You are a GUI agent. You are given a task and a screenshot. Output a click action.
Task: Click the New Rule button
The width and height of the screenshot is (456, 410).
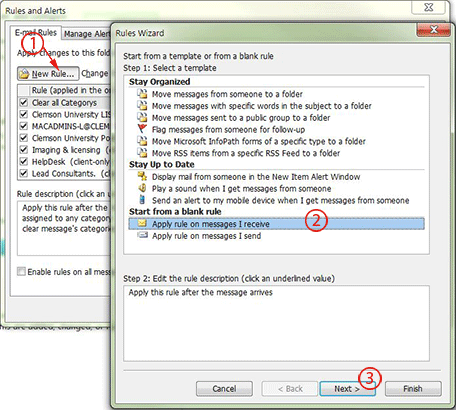48,74
